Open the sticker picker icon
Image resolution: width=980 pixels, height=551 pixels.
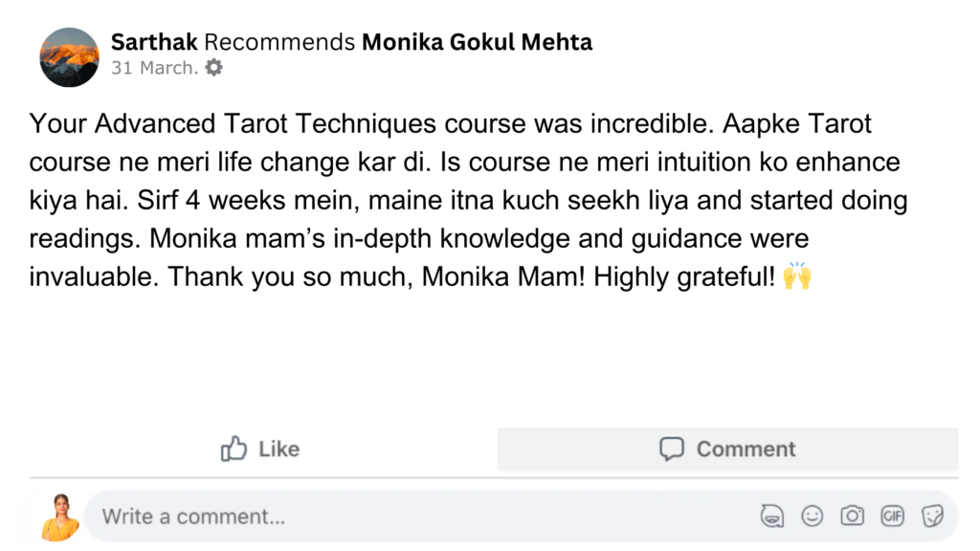[x=932, y=517]
